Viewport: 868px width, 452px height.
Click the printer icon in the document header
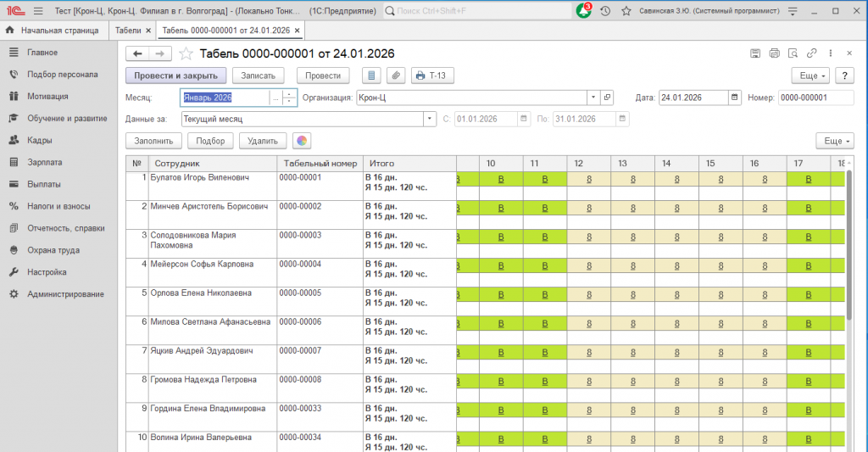774,53
